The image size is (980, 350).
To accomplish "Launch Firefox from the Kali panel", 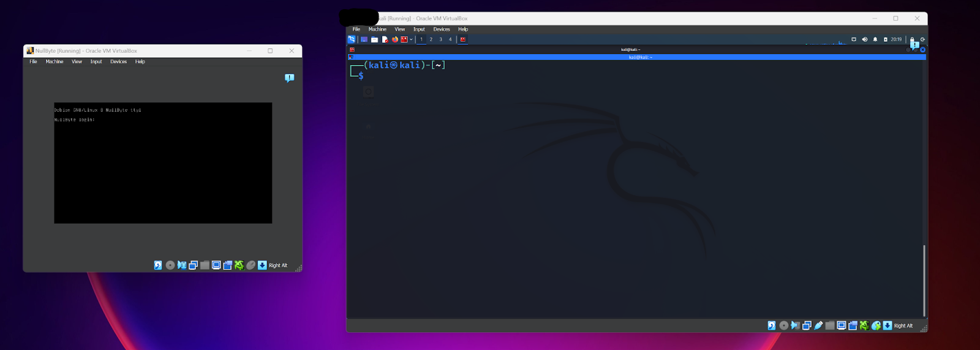I will point(395,39).
